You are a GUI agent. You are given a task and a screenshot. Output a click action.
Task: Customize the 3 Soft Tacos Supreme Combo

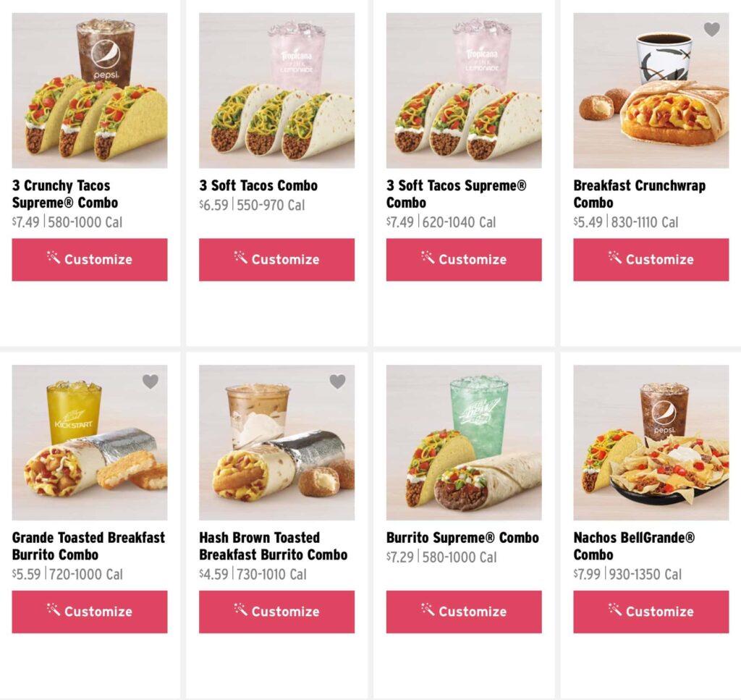tap(464, 259)
